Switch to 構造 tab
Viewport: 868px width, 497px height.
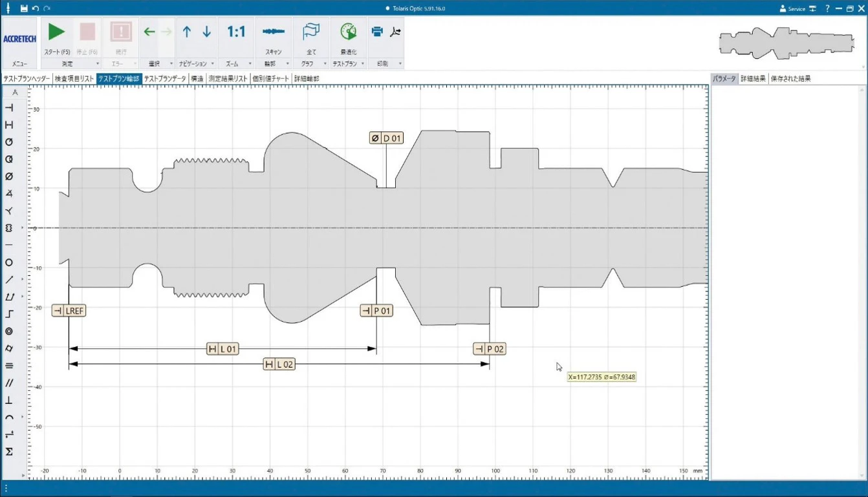[x=197, y=78]
